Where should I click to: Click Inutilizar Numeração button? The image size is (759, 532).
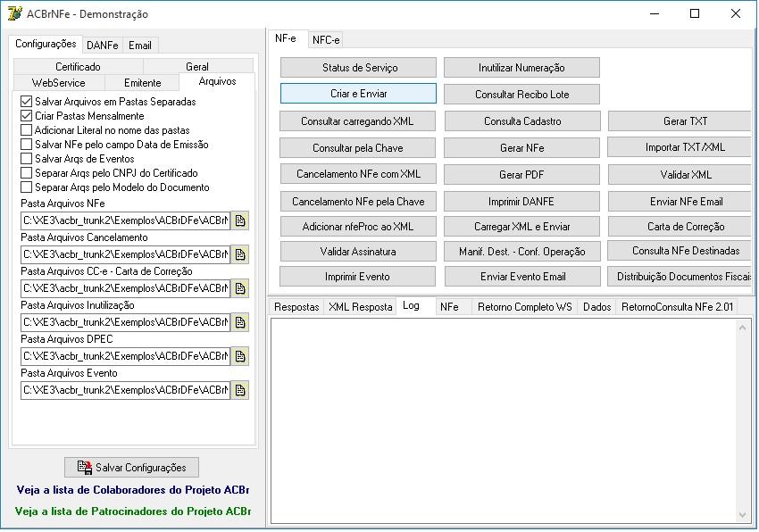point(521,68)
